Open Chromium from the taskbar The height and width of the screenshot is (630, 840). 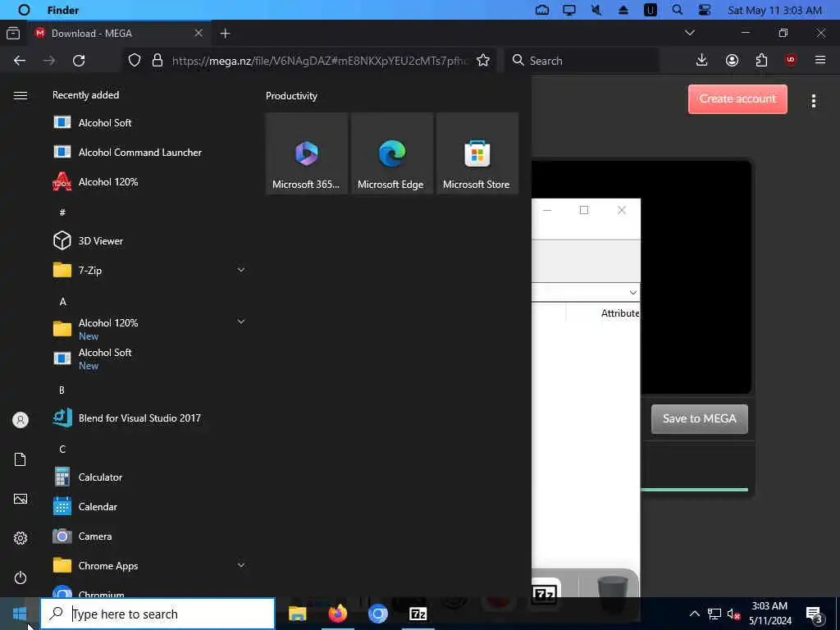pos(377,614)
